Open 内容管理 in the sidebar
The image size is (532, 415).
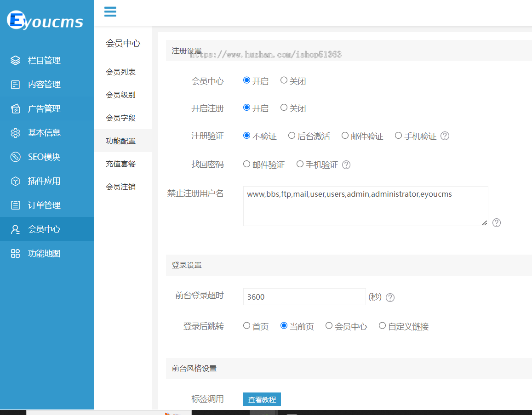44,85
